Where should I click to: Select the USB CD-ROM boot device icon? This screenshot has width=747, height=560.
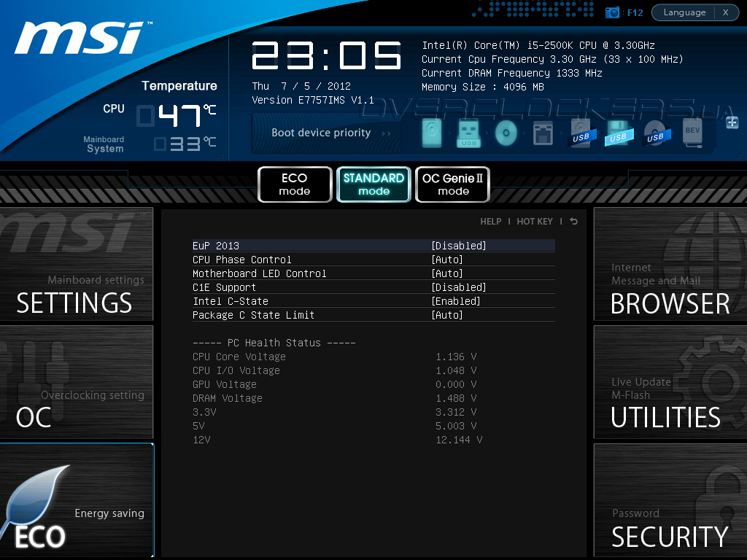[x=657, y=133]
